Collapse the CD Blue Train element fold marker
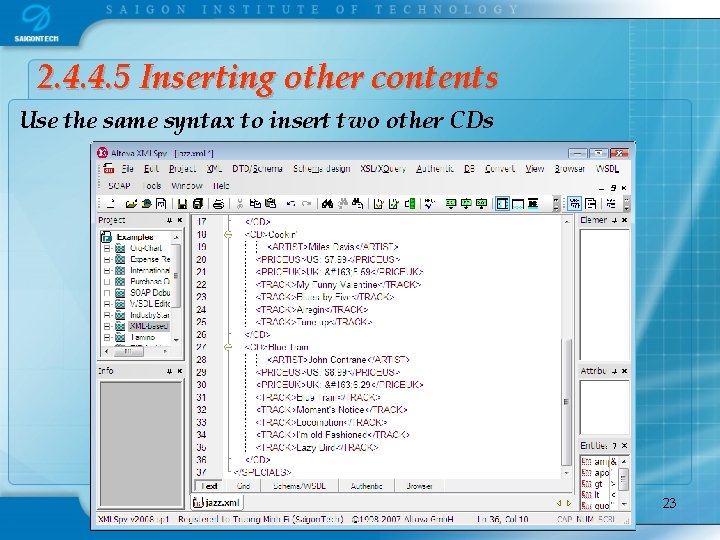 [x=228, y=347]
